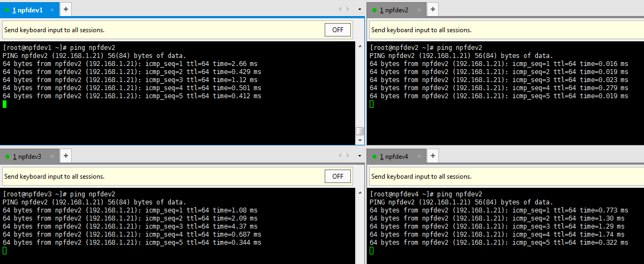644x264 pixels.
Task: Click the plus button next to npfdev3
Action: pos(65,156)
